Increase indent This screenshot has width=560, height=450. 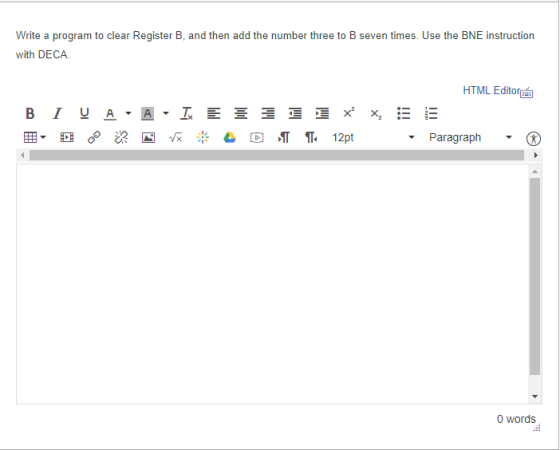tap(322, 114)
